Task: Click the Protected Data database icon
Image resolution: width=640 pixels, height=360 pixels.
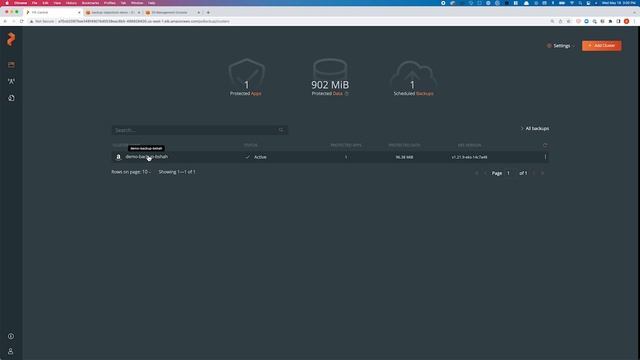Action: pos(330,70)
